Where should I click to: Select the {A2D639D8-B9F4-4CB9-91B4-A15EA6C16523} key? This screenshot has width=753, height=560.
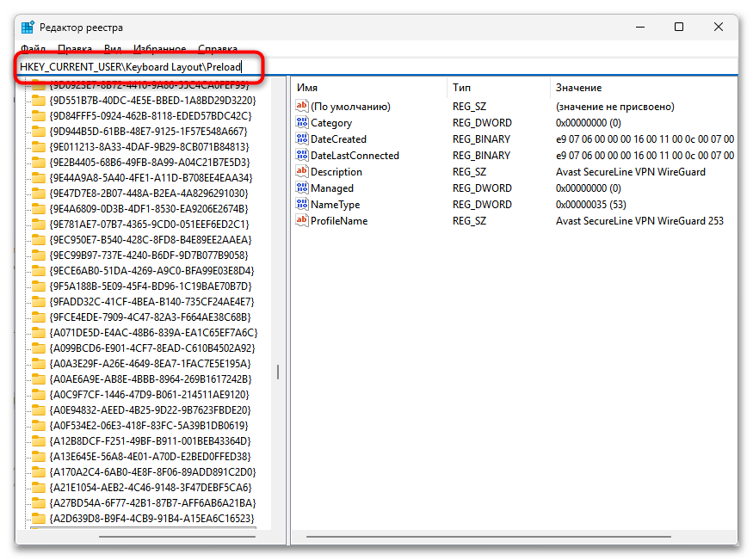(x=151, y=518)
